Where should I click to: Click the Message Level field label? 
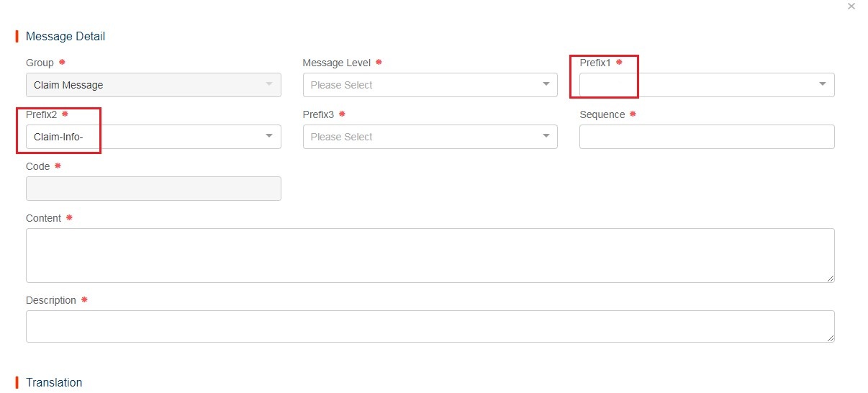[x=336, y=63]
